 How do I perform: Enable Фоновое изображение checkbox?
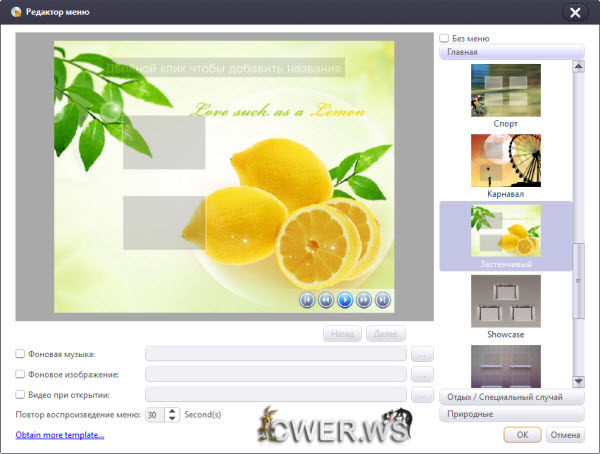tap(20, 374)
